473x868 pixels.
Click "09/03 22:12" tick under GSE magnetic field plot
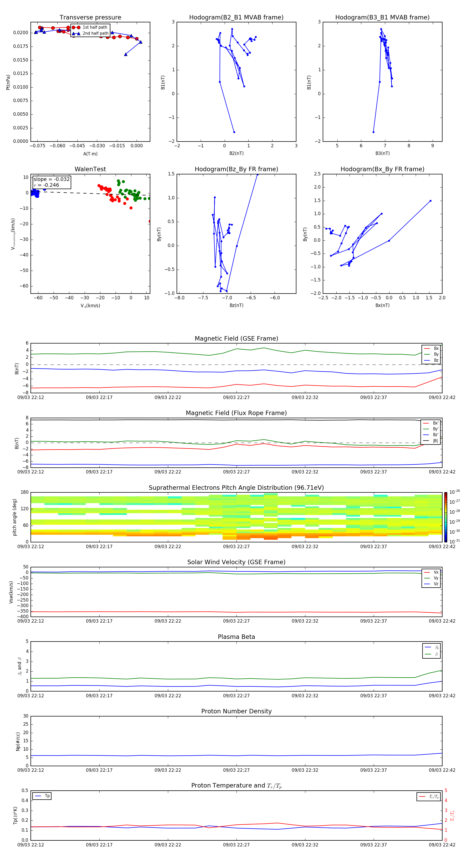click(x=31, y=397)
